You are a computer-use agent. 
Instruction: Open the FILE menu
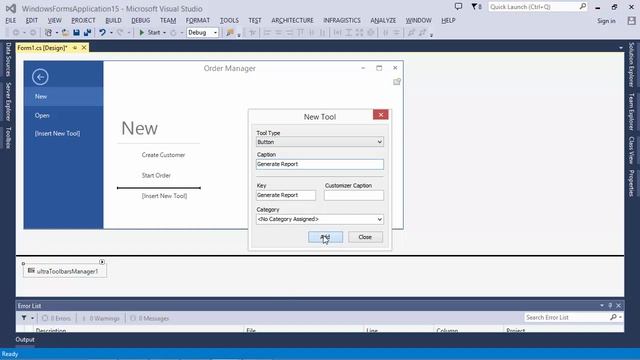point(11,20)
